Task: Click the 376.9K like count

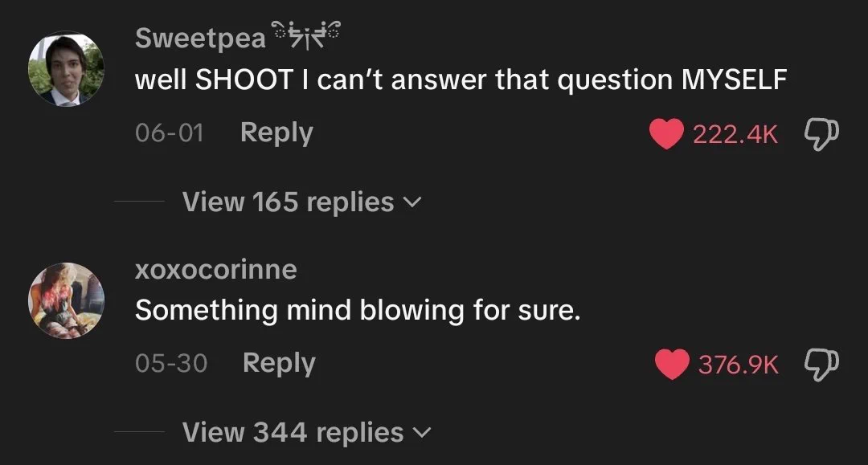Action: coord(739,365)
